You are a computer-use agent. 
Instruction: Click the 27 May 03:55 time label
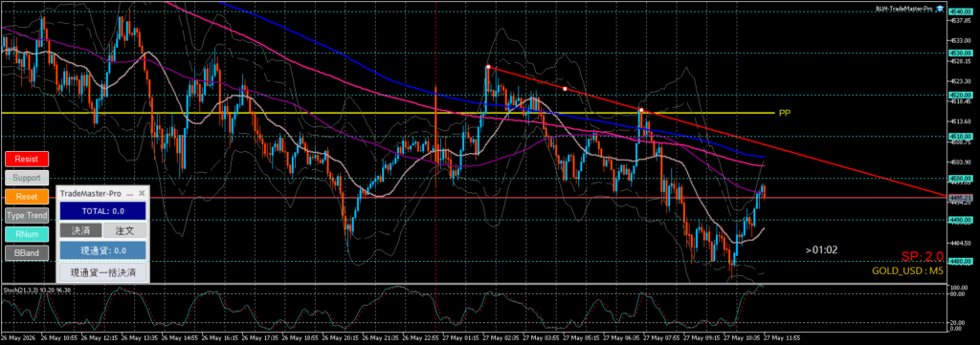(x=543, y=339)
